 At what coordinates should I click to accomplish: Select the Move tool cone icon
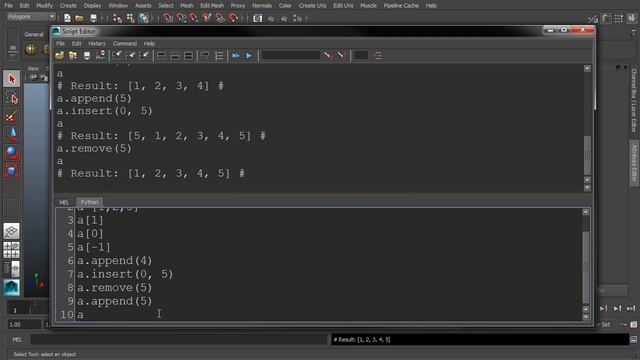12,134
